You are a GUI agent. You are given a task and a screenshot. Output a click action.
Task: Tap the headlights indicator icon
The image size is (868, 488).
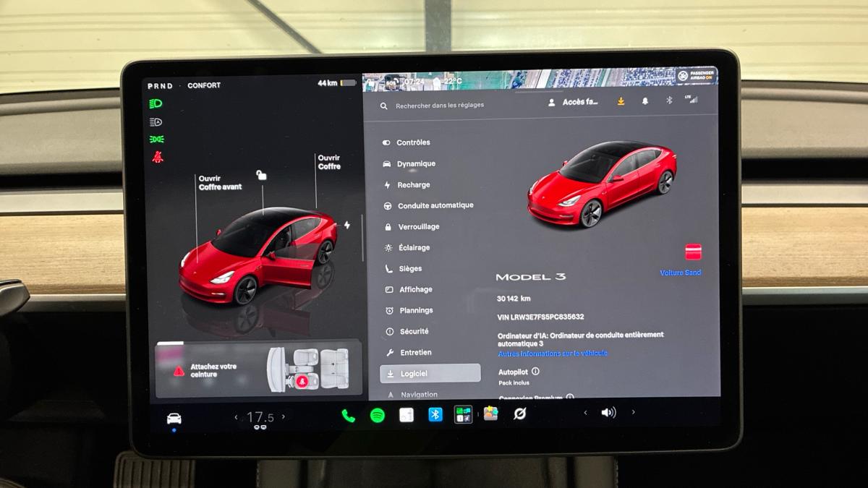[156, 104]
